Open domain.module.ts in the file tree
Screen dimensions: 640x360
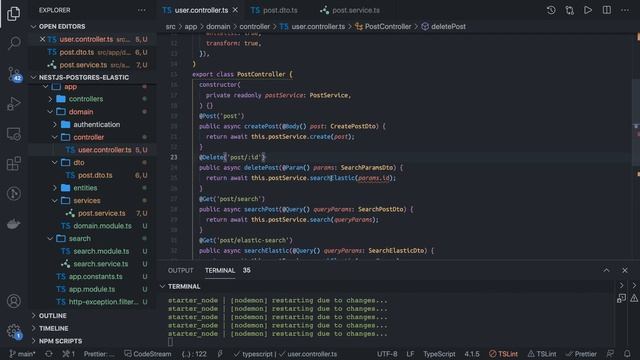point(102,226)
